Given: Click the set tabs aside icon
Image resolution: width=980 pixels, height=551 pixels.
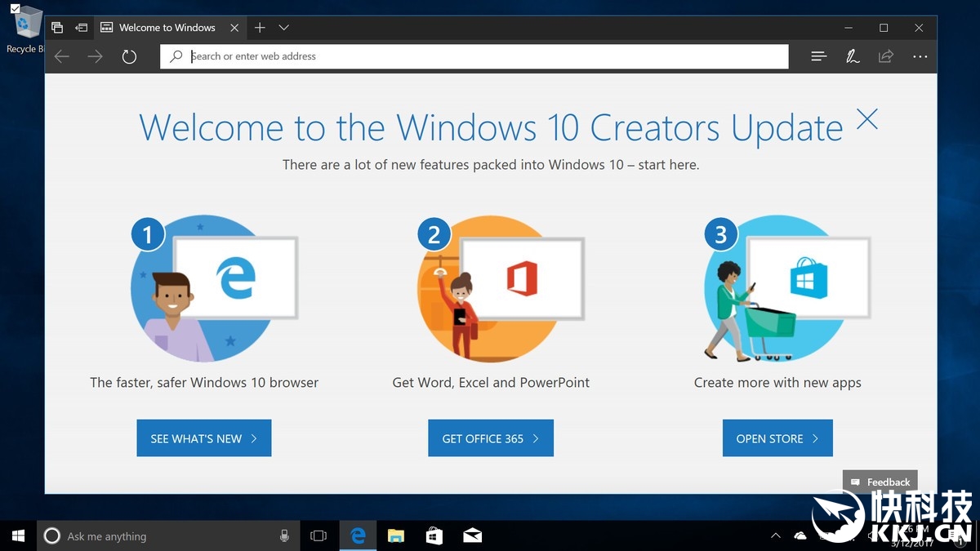Looking at the screenshot, I should pyautogui.click(x=81, y=28).
